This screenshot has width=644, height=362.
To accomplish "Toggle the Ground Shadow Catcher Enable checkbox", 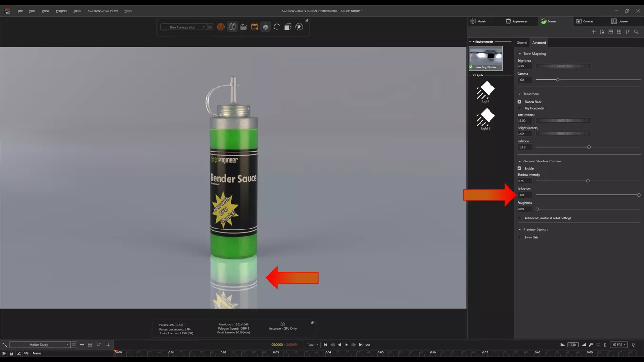I will click(519, 168).
